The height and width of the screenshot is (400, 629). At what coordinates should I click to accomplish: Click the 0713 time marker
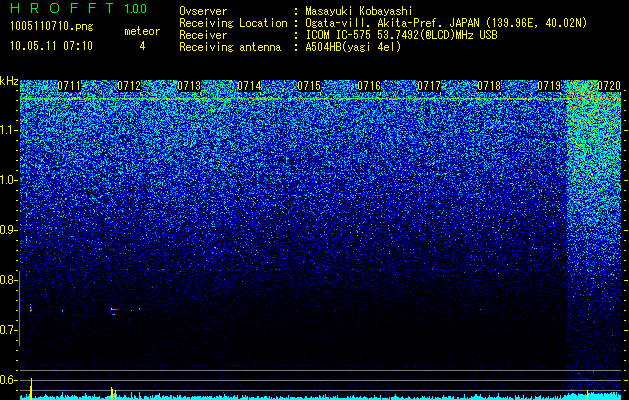pos(189,86)
